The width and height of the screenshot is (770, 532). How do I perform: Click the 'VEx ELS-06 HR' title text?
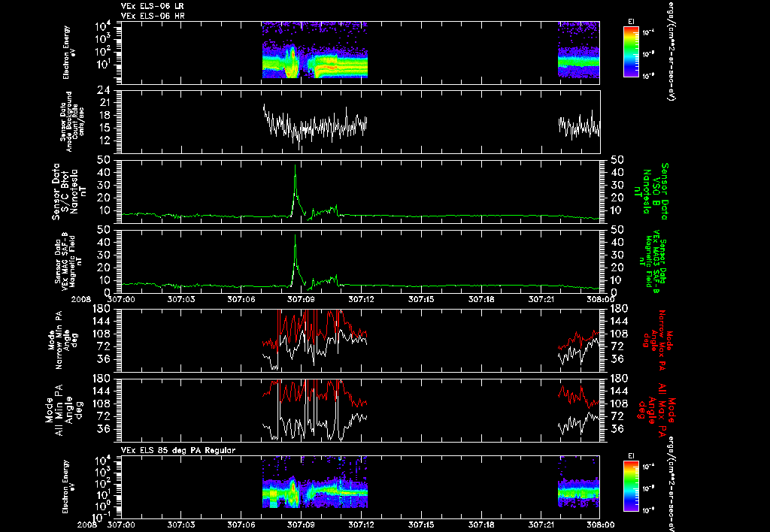pos(153,16)
